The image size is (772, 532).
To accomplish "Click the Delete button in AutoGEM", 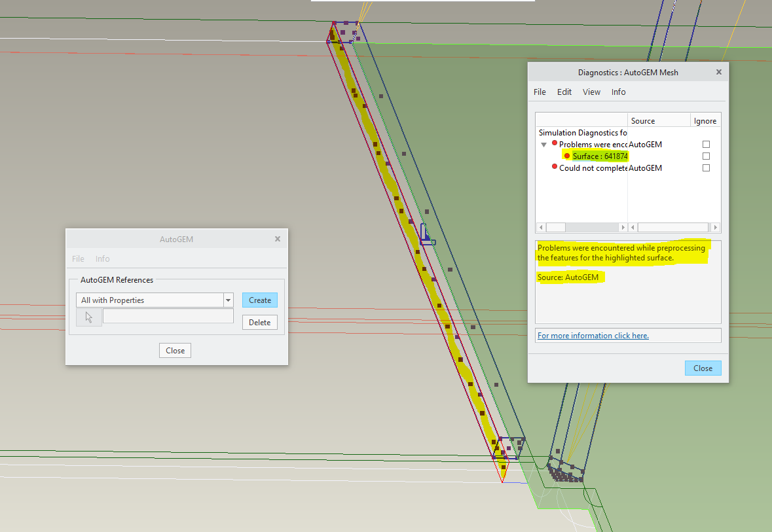I will [x=259, y=322].
